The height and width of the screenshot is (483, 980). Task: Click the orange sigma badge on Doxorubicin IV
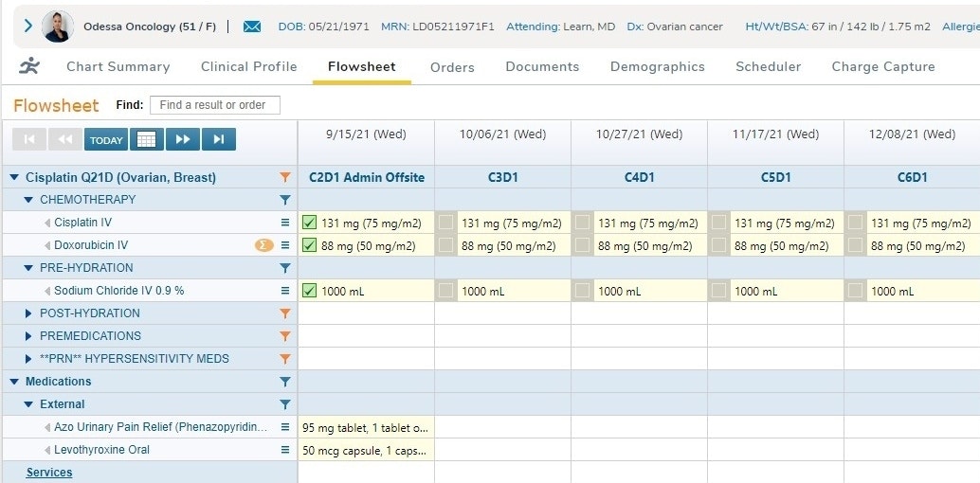coord(264,245)
